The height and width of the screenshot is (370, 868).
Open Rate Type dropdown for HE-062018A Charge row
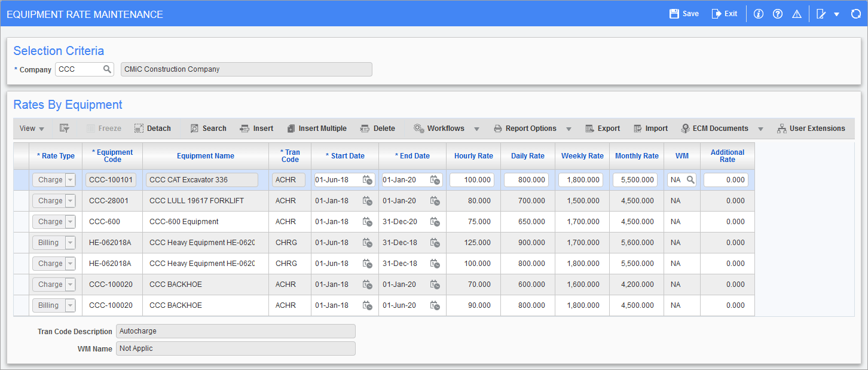71,264
